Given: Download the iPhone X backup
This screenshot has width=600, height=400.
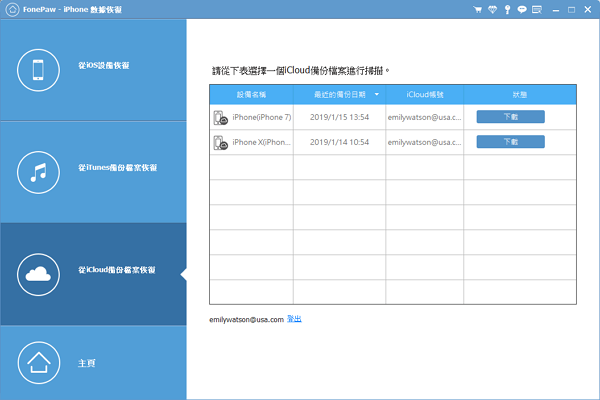Looking at the screenshot, I should (510, 142).
